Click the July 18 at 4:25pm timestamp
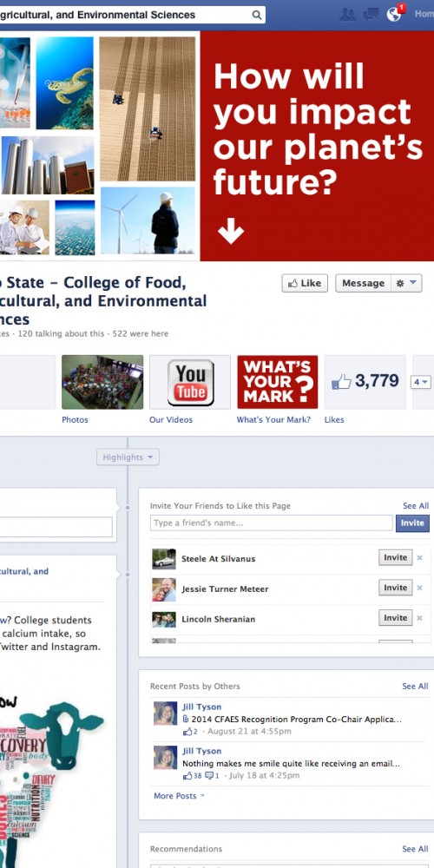 click(x=264, y=775)
